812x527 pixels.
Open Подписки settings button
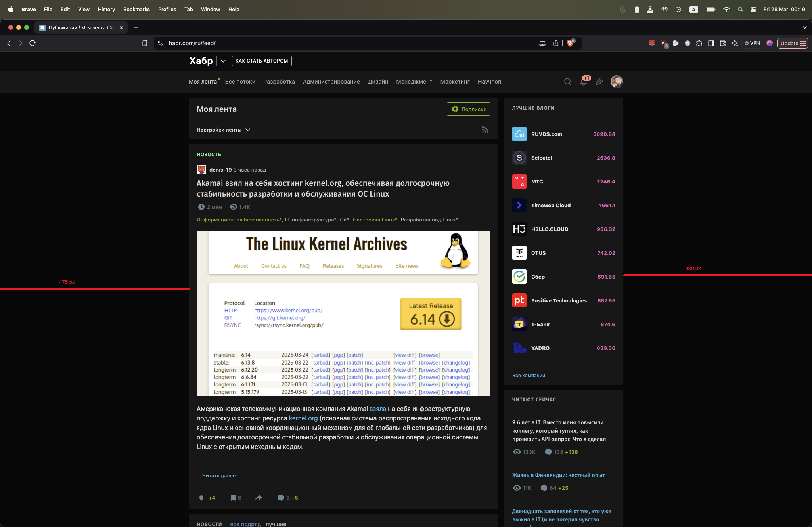coord(468,109)
